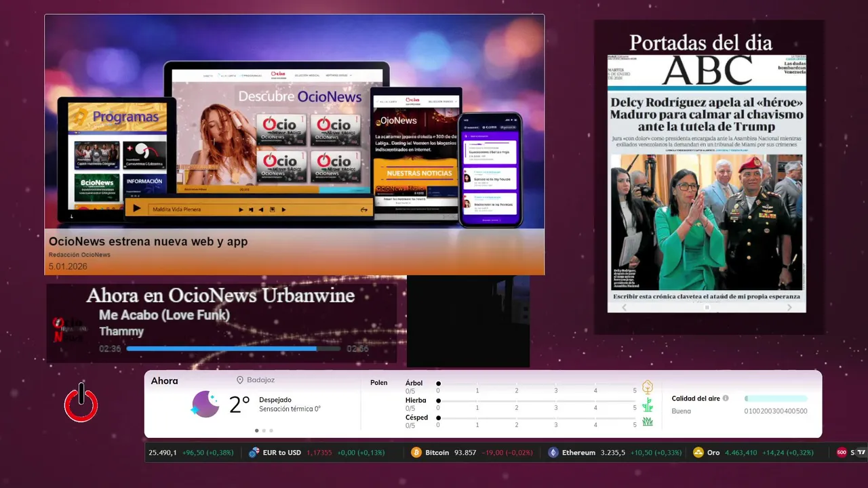Click the Césped pollen level slider
Viewport: 868px width, 488px height.
click(x=536, y=418)
